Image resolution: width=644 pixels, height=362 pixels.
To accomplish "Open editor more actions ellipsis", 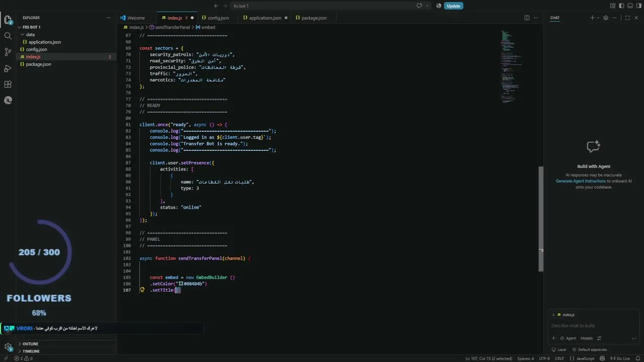I will pyautogui.click(x=537, y=18).
